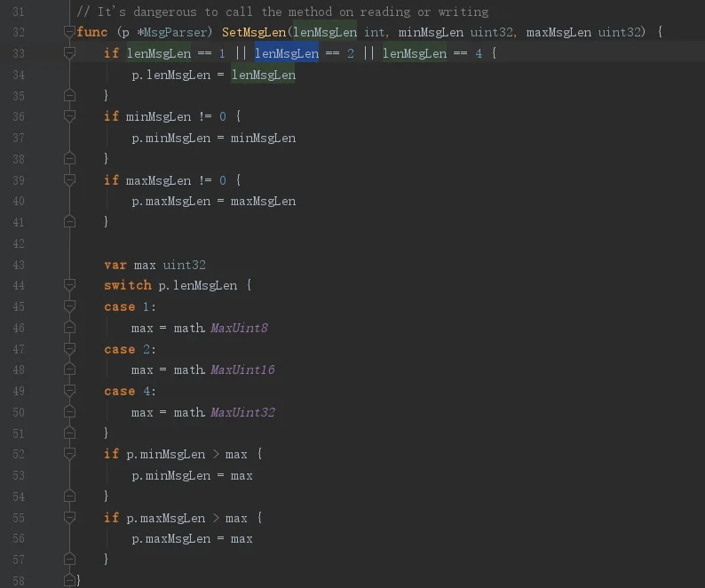Collapse the SetMsgLen function at line 32
Screen dimensions: 705x588
point(69,32)
